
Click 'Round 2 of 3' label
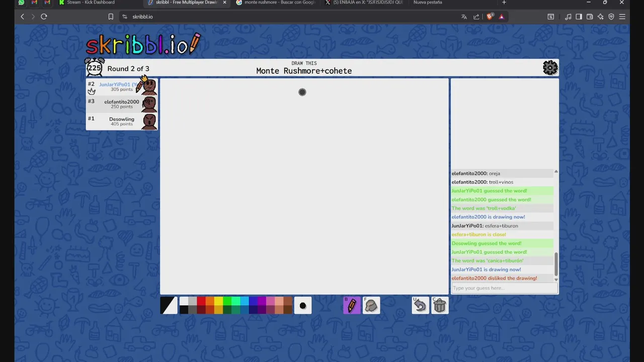pos(128,68)
